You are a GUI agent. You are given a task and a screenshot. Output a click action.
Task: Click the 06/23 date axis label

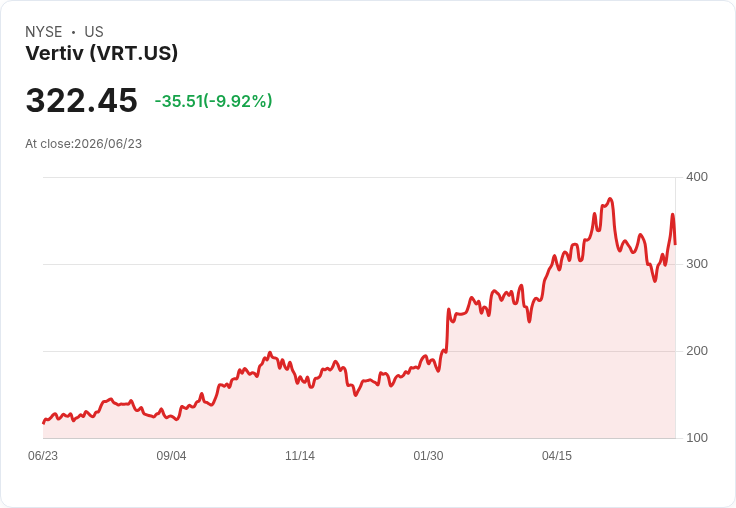coord(43,456)
